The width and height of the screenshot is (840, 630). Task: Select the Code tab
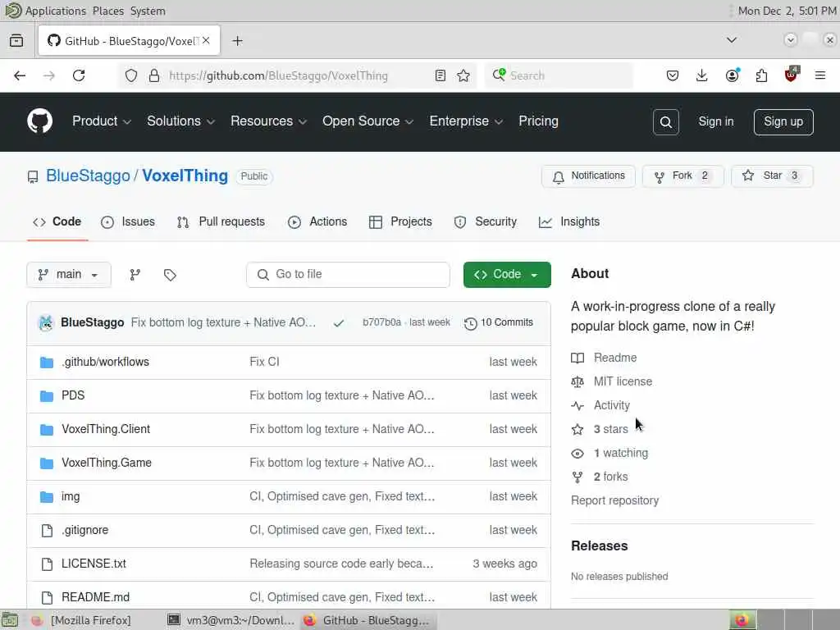57,221
